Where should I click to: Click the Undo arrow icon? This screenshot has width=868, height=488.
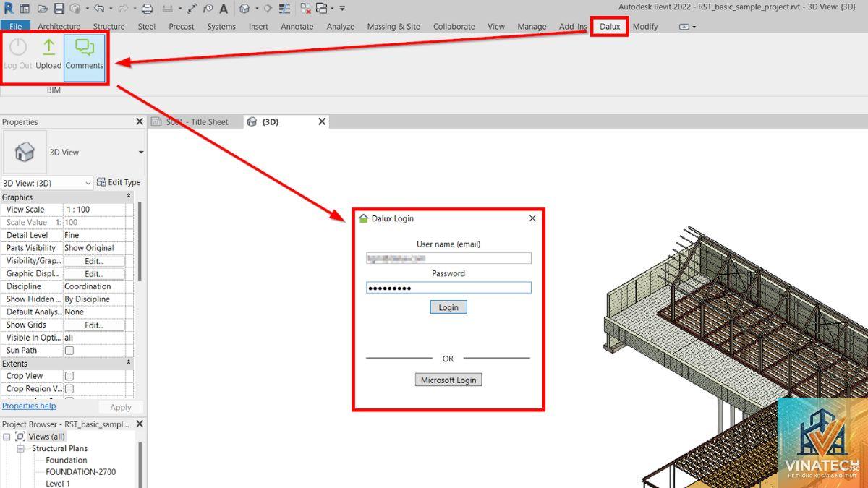coord(98,9)
